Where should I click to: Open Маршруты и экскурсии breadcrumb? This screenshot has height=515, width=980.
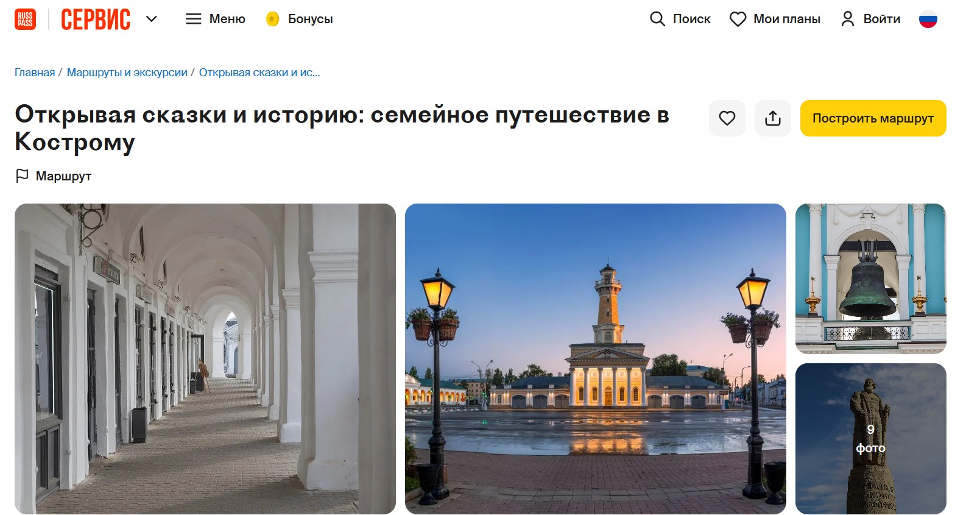(127, 73)
